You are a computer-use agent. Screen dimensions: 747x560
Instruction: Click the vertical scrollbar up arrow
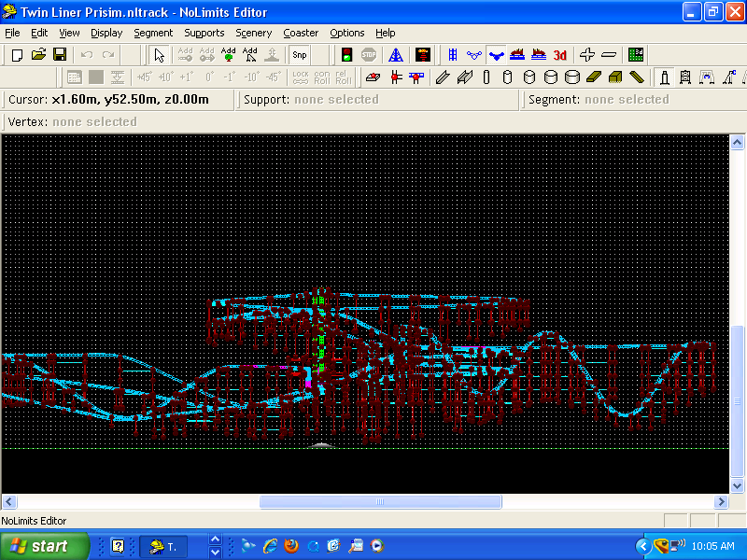click(737, 143)
